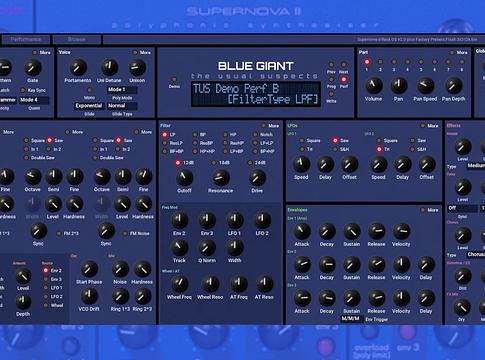Click the Ring 1*3 knob
This screenshot has height=360, width=485.
pyautogui.click(x=120, y=296)
